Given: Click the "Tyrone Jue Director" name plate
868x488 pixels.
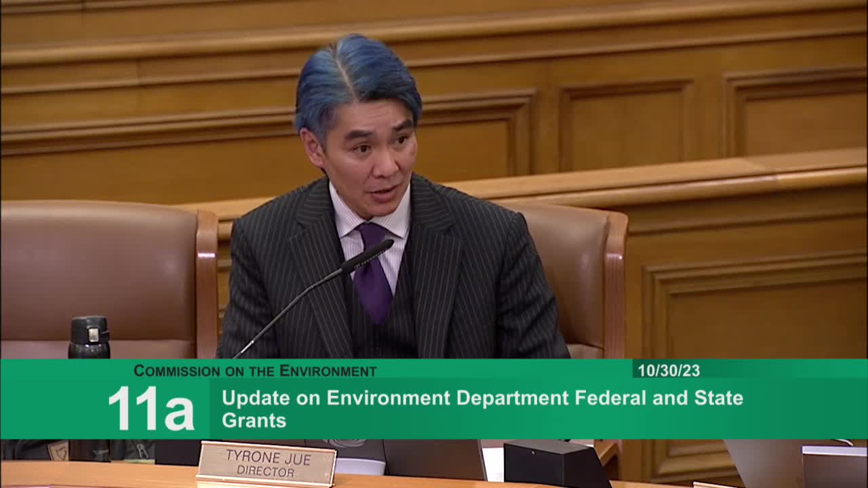Looking at the screenshot, I should point(267,464).
